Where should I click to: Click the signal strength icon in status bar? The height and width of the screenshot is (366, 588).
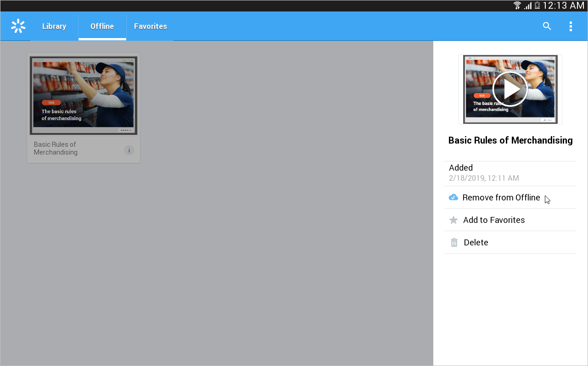[528, 6]
